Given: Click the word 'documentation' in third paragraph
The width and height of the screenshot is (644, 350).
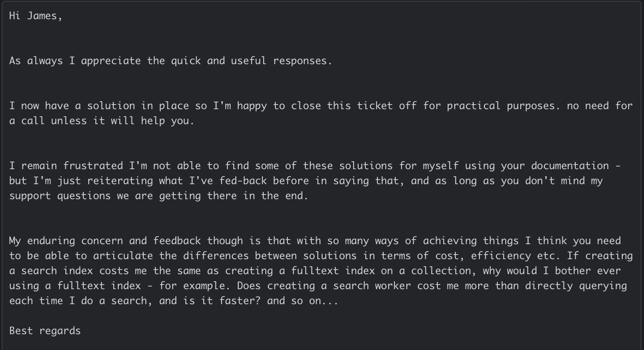Looking at the screenshot, I should 570,166.
